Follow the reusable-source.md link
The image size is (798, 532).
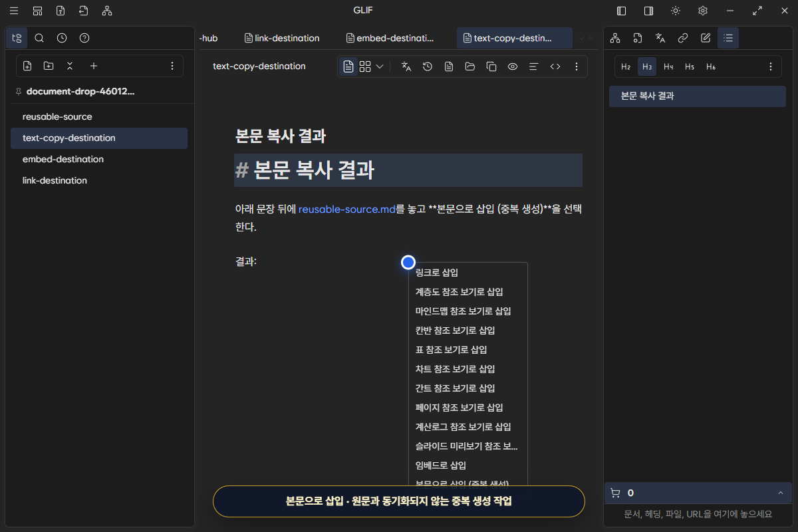pyautogui.click(x=347, y=209)
